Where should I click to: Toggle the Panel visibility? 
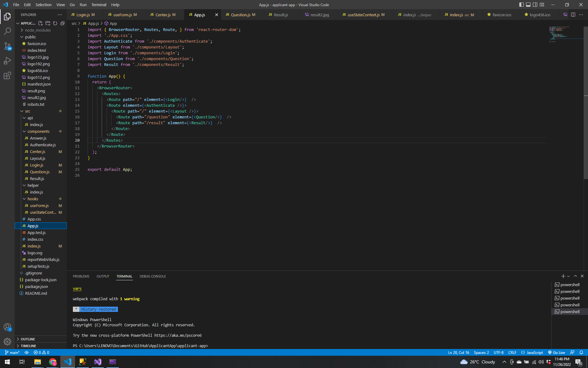(x=528, y=5)
